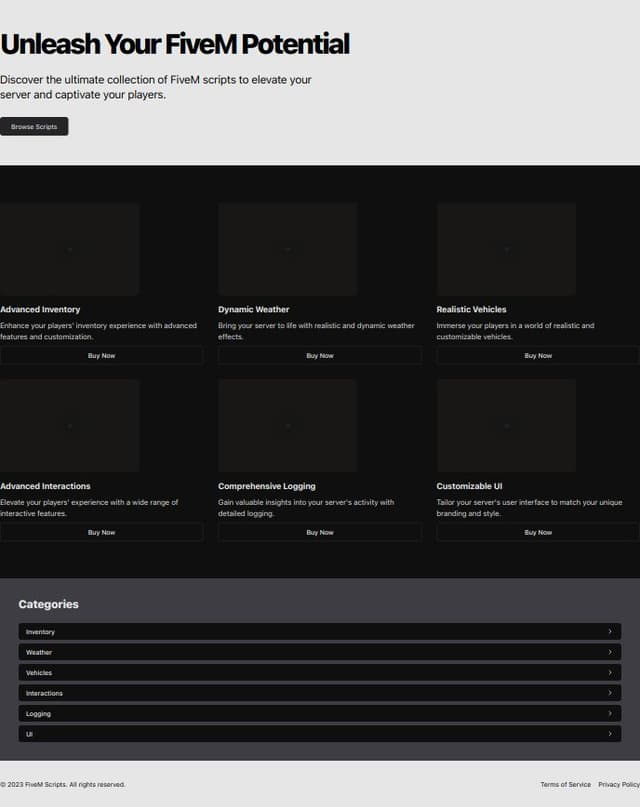Click the 'Tailor your server's user interface' description
Screen dimensions: 640x807
tap(529, 507)
